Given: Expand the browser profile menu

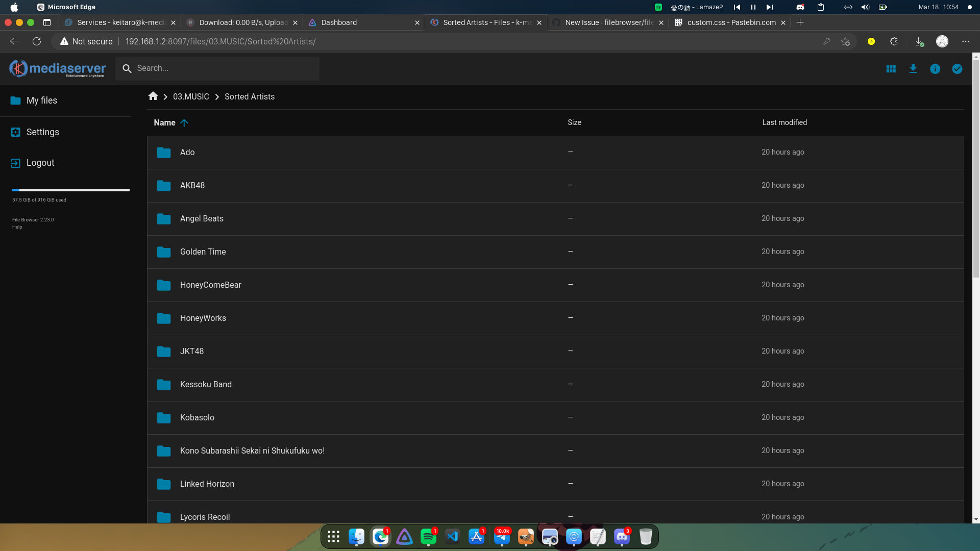Looking at the screenshot, I should [x=942, y=41].
